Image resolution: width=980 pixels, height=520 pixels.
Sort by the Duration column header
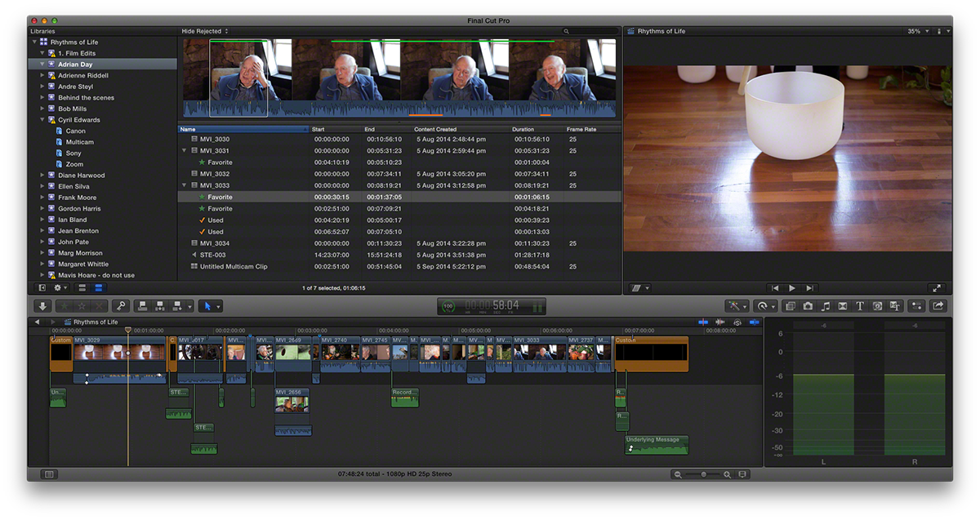pos(537,129)
